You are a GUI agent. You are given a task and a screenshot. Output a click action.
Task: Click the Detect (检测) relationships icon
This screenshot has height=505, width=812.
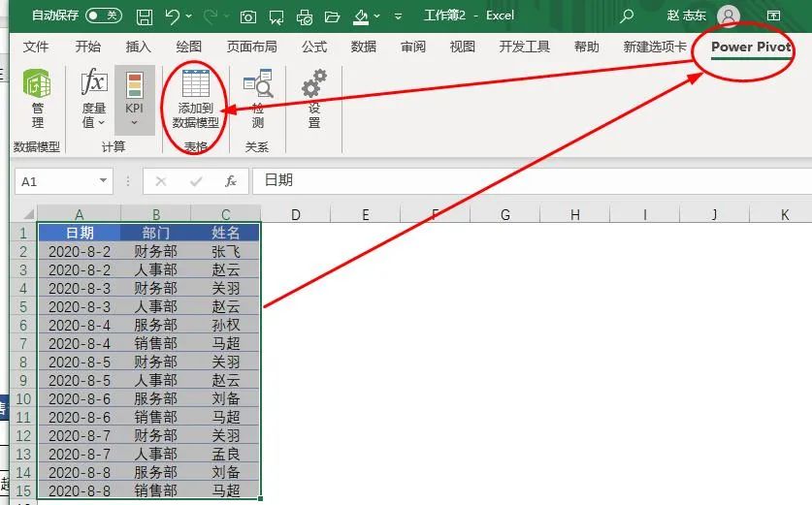[x=257, y=99]
